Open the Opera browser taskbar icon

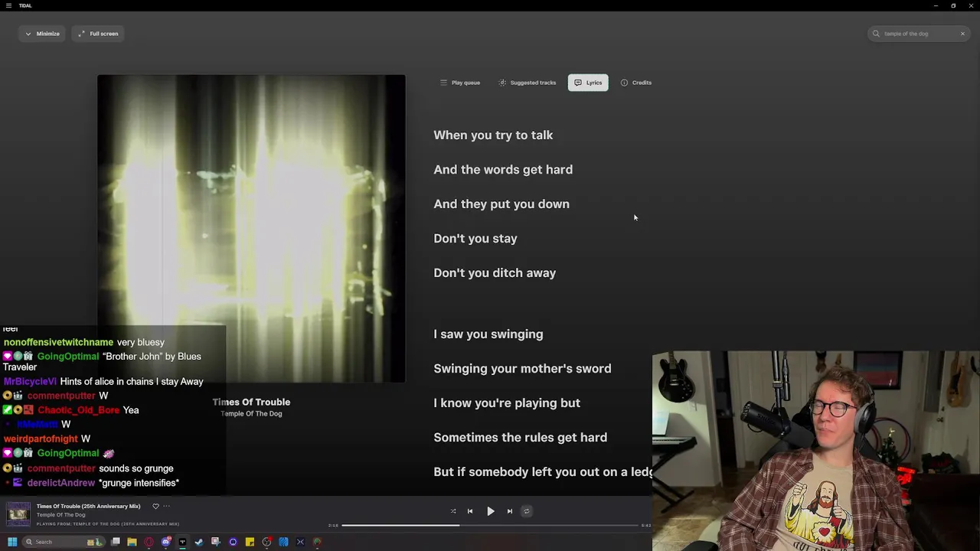click(149, 542)
